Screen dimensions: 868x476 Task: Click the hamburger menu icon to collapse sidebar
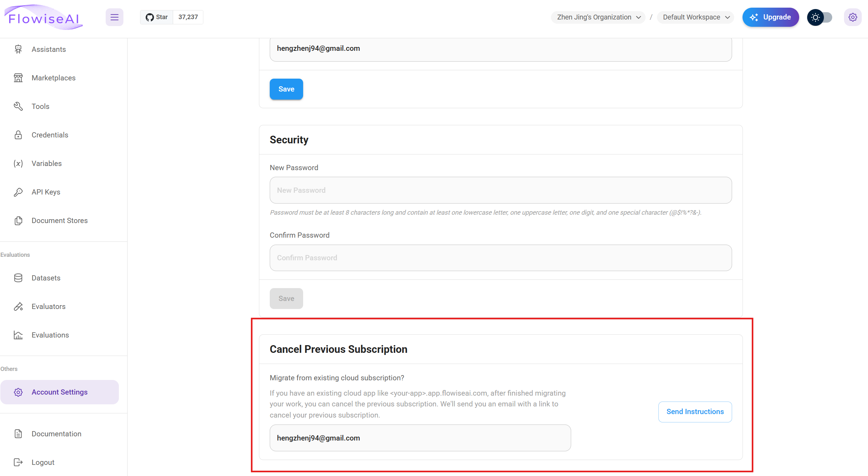(114, 17)
